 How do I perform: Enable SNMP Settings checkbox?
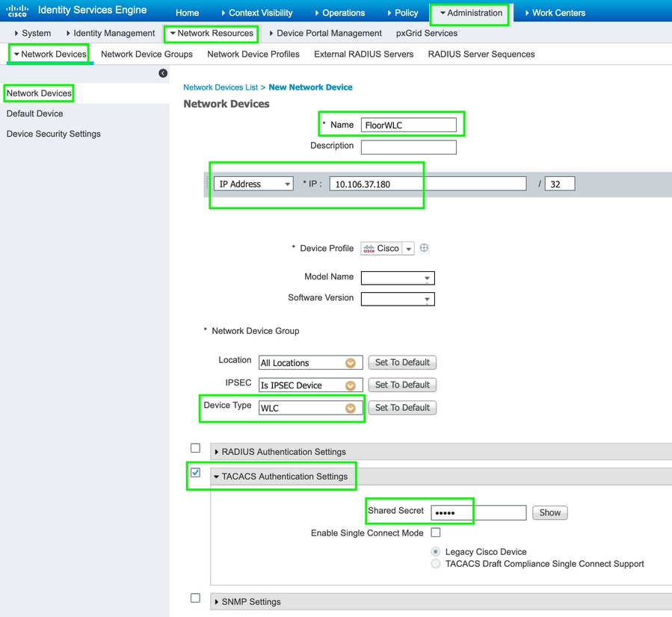[x=195, y=598]
